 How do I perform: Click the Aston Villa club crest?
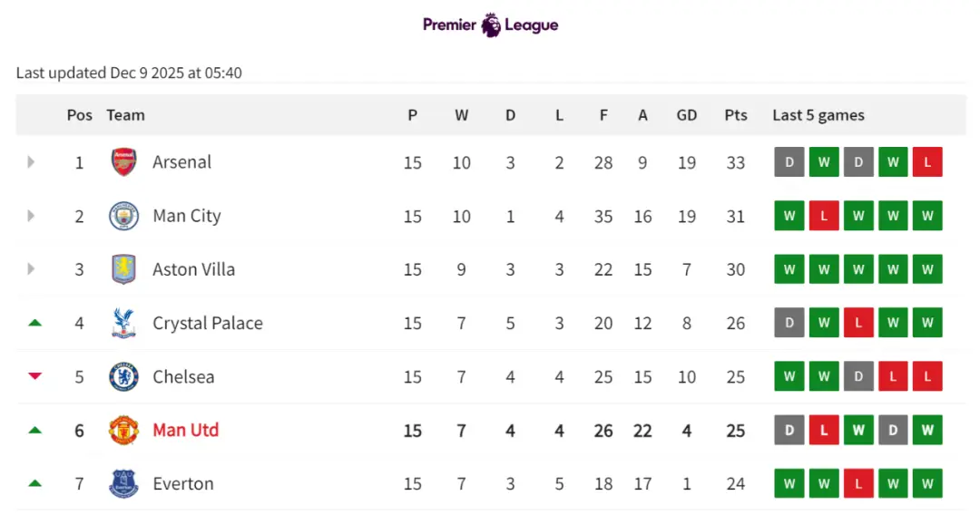pos(124,269)
